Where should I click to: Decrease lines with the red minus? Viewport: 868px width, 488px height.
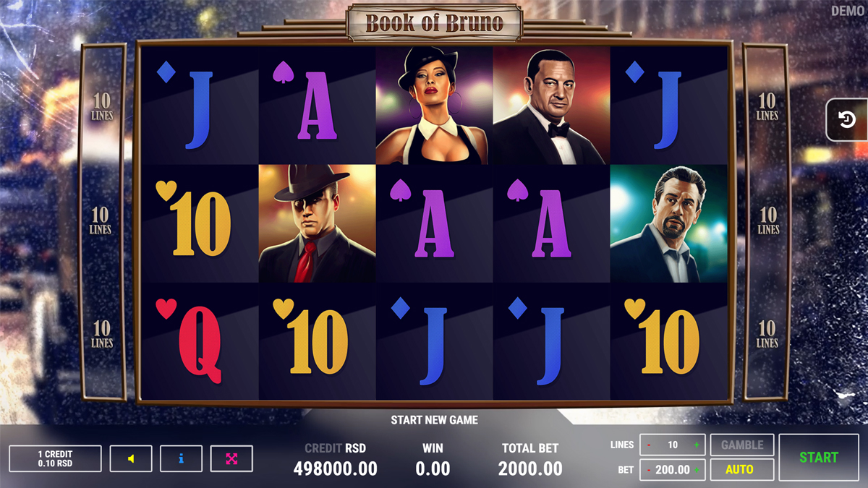650,445
